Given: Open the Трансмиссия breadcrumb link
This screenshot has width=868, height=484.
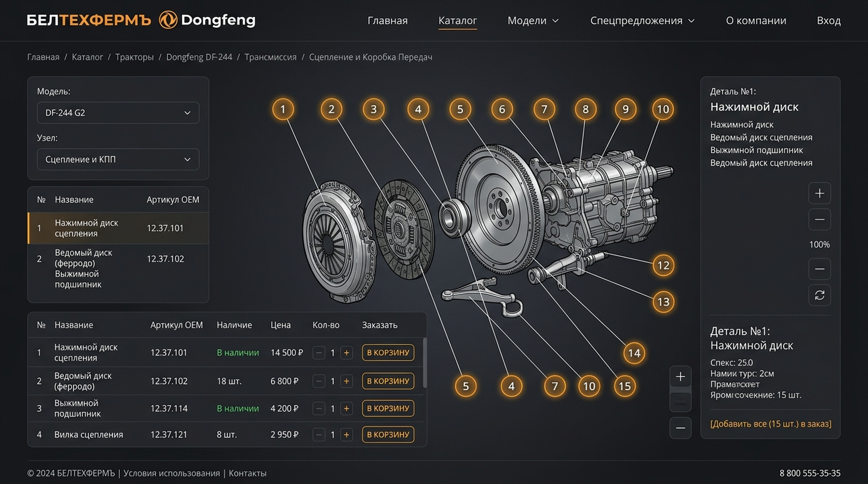Looking at the screenshot, I should 271,57.
